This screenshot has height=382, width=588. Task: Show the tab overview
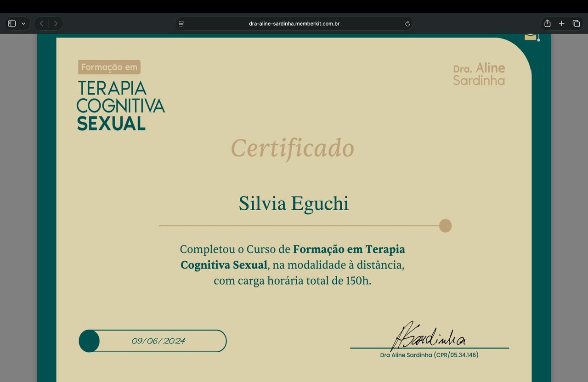pos(576,23)
